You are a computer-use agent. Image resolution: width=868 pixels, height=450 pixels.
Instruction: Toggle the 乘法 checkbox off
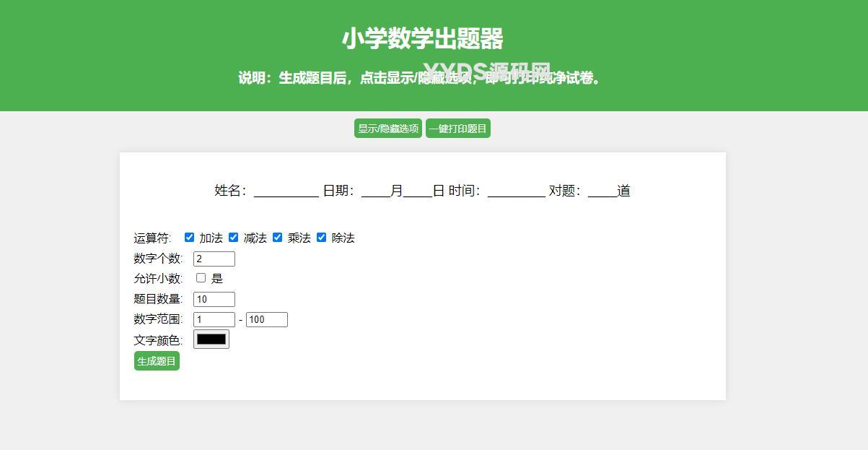(x=278, y=238)
